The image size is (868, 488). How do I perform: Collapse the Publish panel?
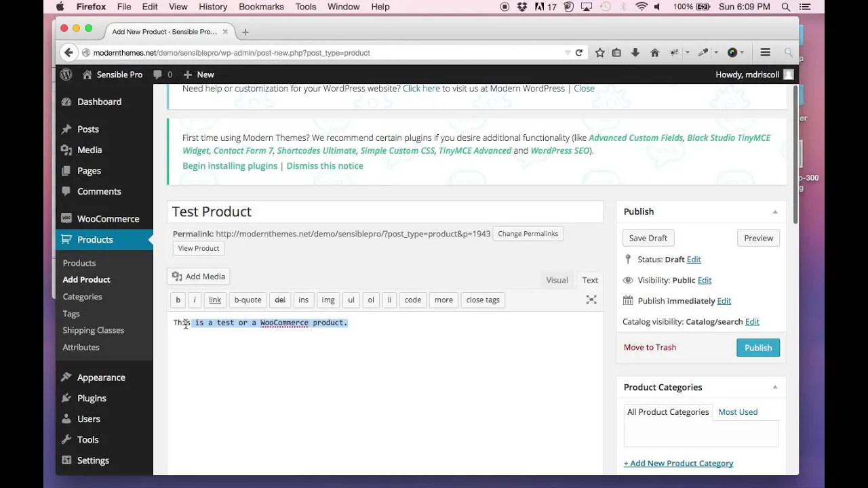point(774,211)
